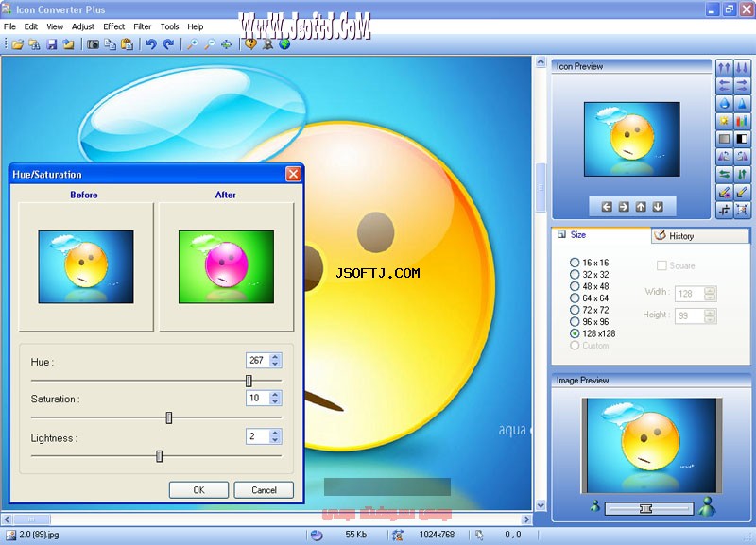Close the Hue/Saturation dialog
The image size is (756, 545).
293,174
